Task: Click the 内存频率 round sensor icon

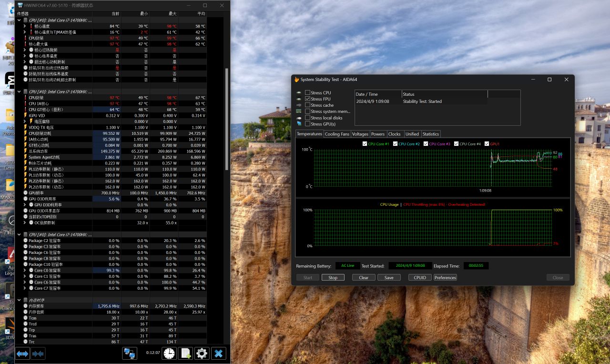Action: tap(26, 306)
